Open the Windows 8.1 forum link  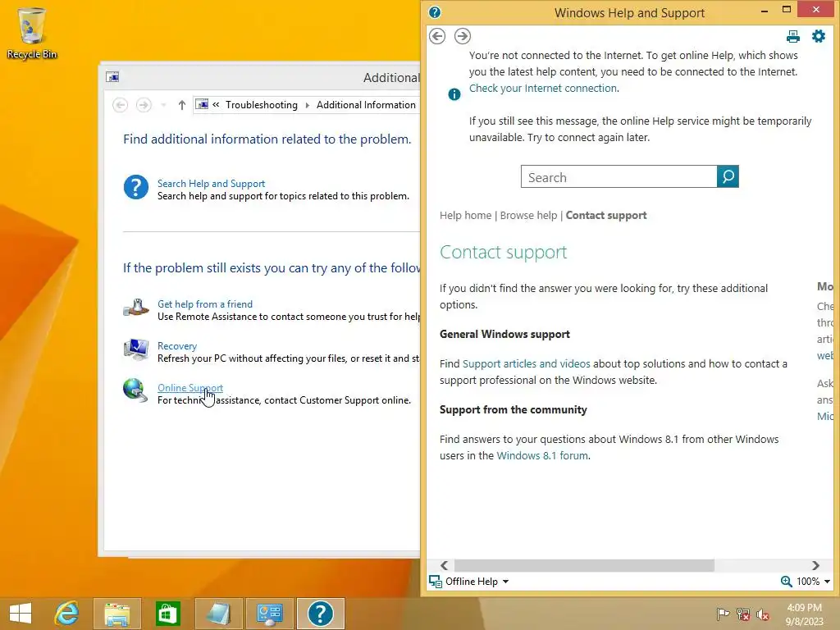(x=542, y=455)
